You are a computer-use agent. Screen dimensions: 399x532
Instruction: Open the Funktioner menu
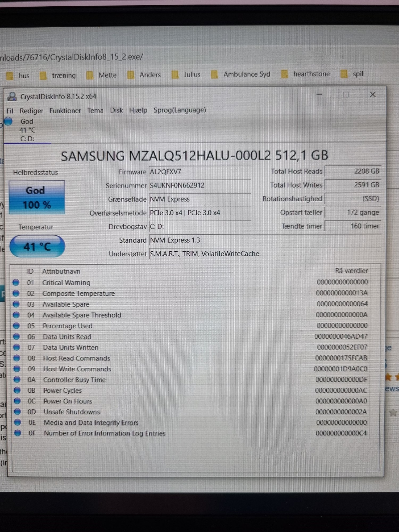[x=65, y=111]
